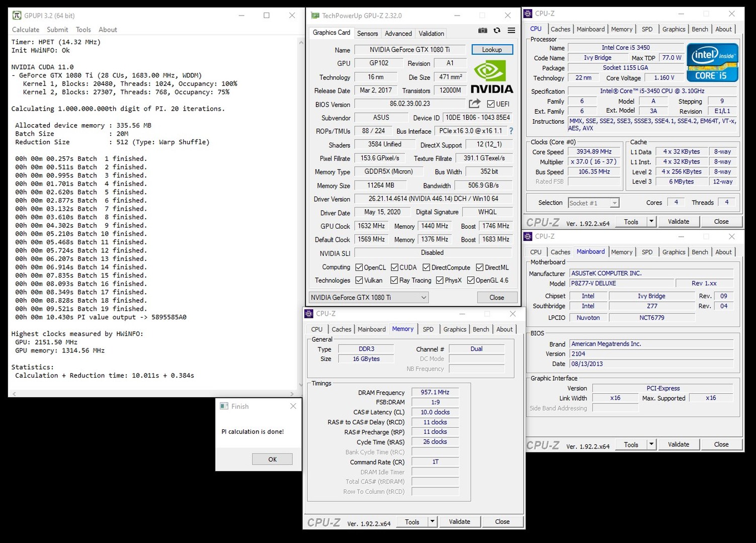Click Tools button in Mainboard CPU-Z window
The image size is (756, 543).
point(631,444)
